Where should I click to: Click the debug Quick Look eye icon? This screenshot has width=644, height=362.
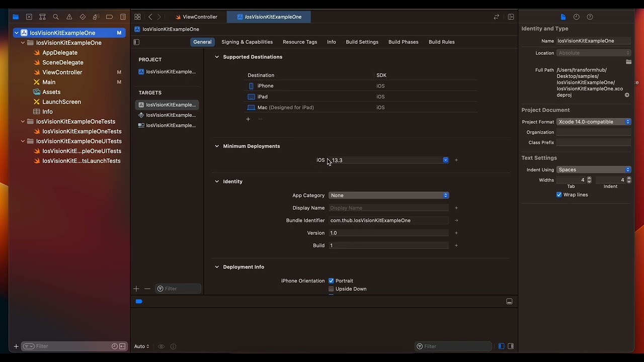tap(161, 346)
